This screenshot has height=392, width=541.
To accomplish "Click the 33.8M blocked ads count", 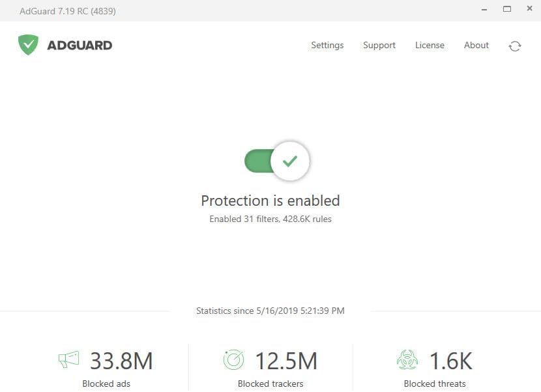I will pos(121,361).
